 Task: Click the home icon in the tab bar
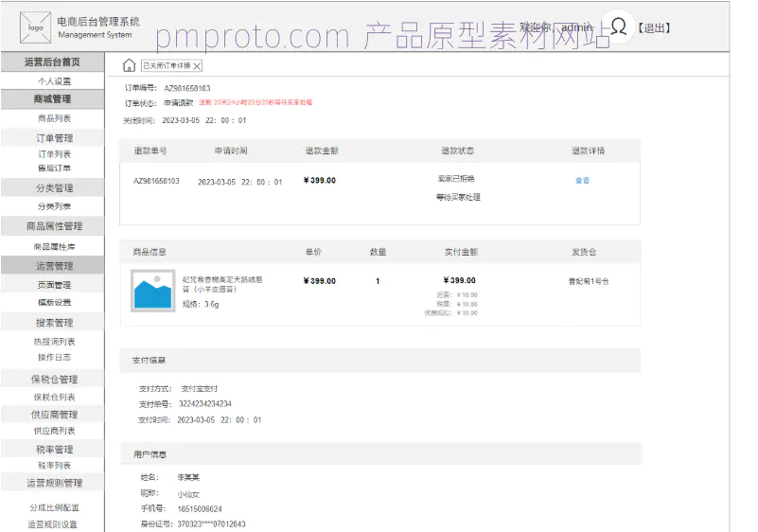(x=130, y=65)
